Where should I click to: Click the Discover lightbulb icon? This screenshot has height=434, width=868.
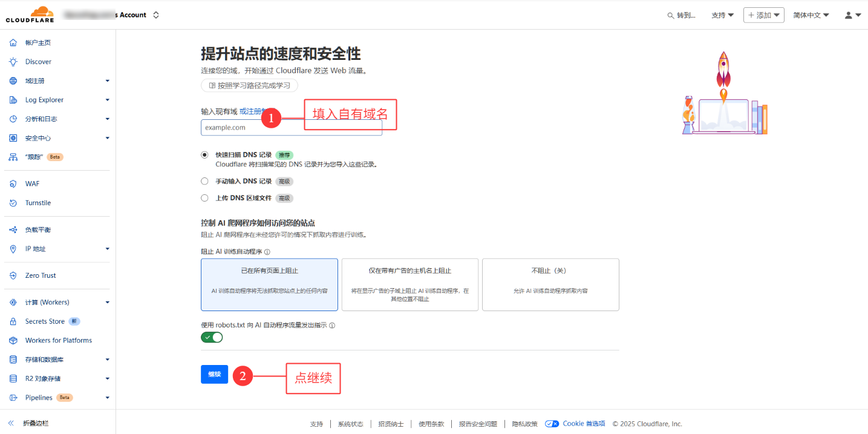tap(13, 62)
